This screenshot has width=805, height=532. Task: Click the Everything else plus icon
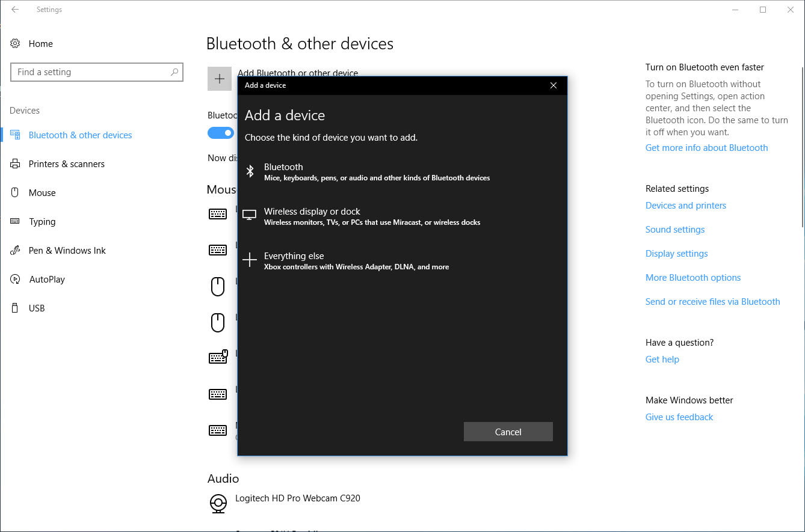click(250, 260)
